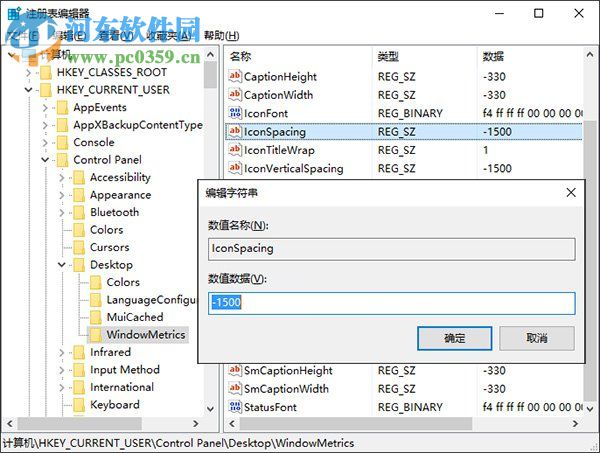
Task: Click the Control Panel folder icon
Action: point(62,160)
